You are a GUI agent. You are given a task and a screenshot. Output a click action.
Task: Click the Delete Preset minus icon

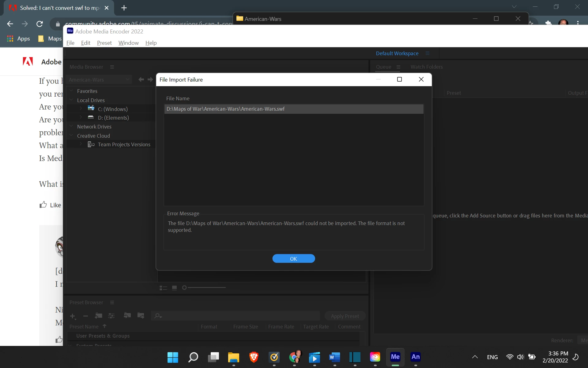pos(85,316)
